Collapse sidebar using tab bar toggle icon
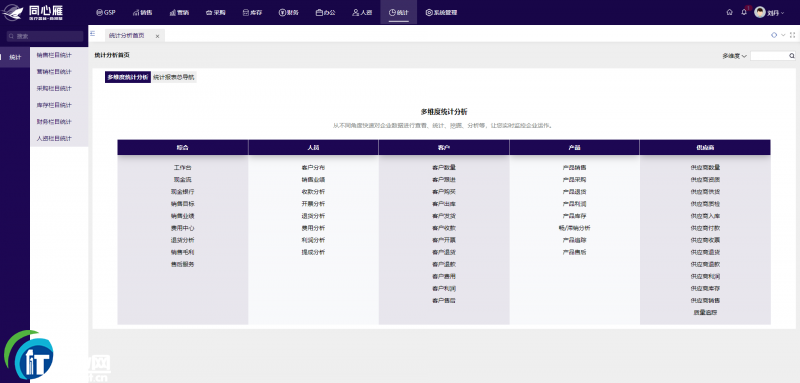 [x=93, y=34]
